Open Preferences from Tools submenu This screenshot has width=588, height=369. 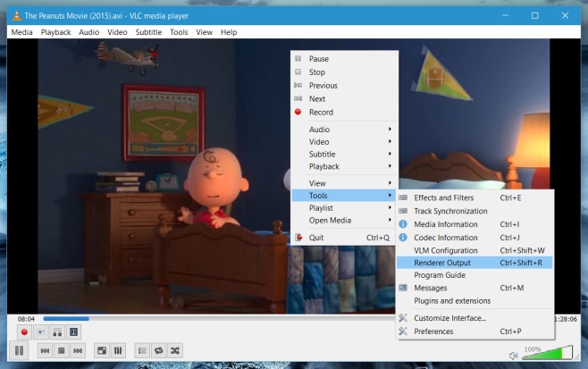click(475, 331)
